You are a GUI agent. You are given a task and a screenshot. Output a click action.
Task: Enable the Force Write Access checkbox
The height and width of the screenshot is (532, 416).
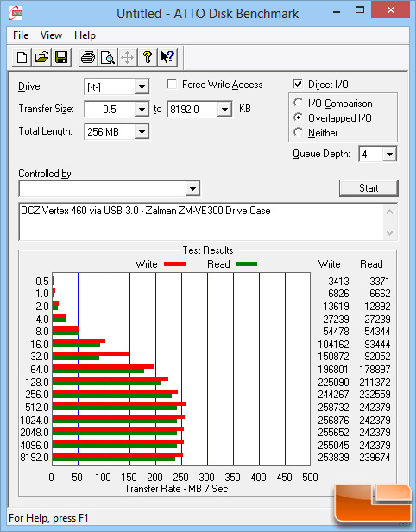pyautogui.click(x=172, y=84)
